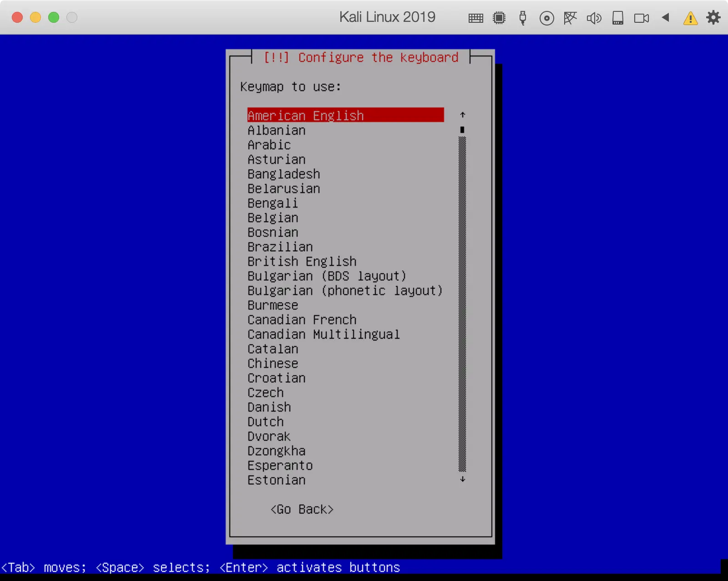Pick Asturian in the keymap list
Image resolution: width=728 pixels, height=581 pixels.
coord(345,159)
